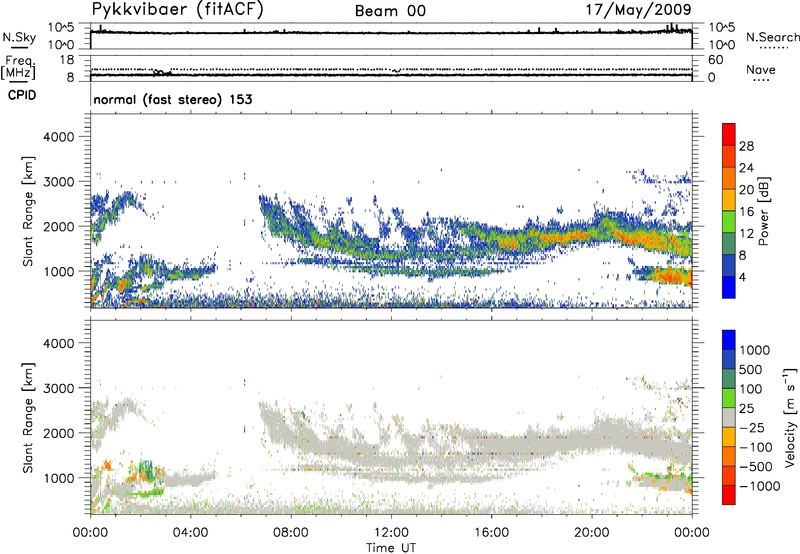Viewport: 800px width, 554px height.
Task: Click the '18' frequency axis value
Action: click(x=67, y=60)
